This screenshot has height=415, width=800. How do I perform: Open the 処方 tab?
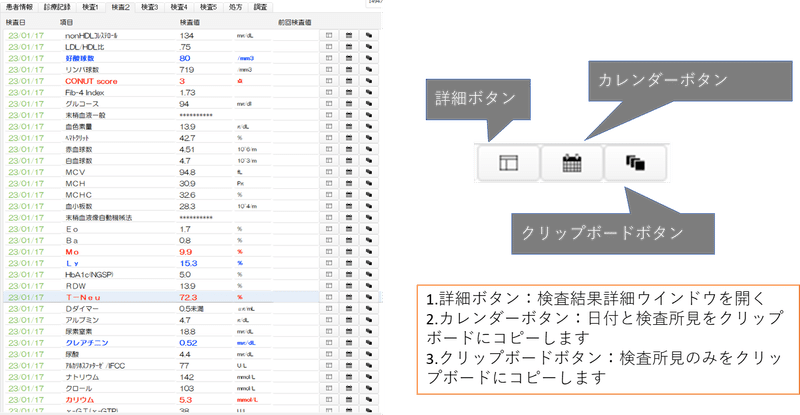[x=236, y=7]
